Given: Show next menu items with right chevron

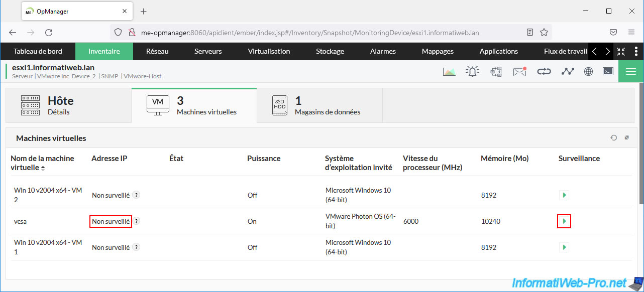Looking at the screenshot, I should click(x=608, y=52).
